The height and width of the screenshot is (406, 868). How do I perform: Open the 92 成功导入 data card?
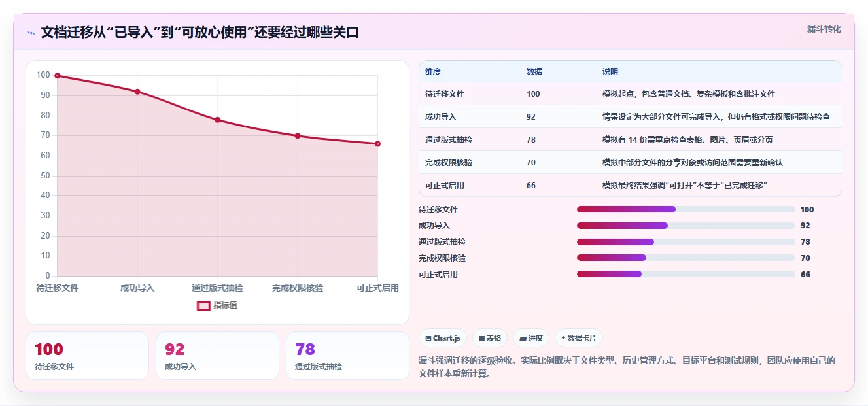point(217,356)
